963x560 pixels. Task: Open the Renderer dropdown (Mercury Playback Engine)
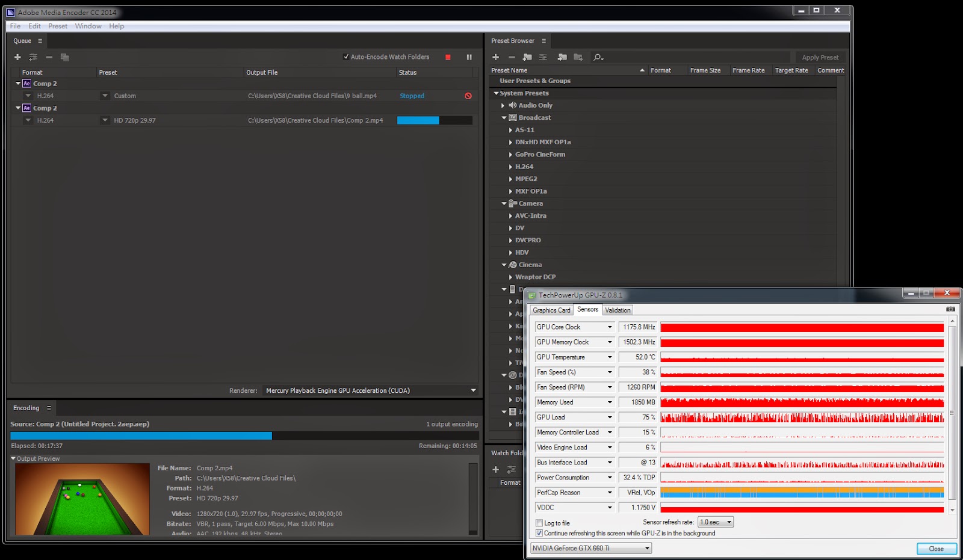pos(371,390)
